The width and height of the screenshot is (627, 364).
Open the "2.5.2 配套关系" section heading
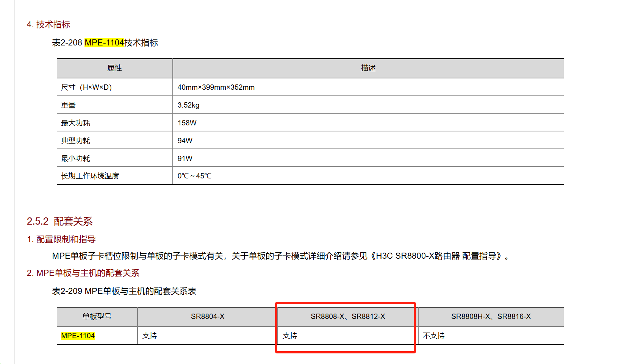(x=59, y=222)
